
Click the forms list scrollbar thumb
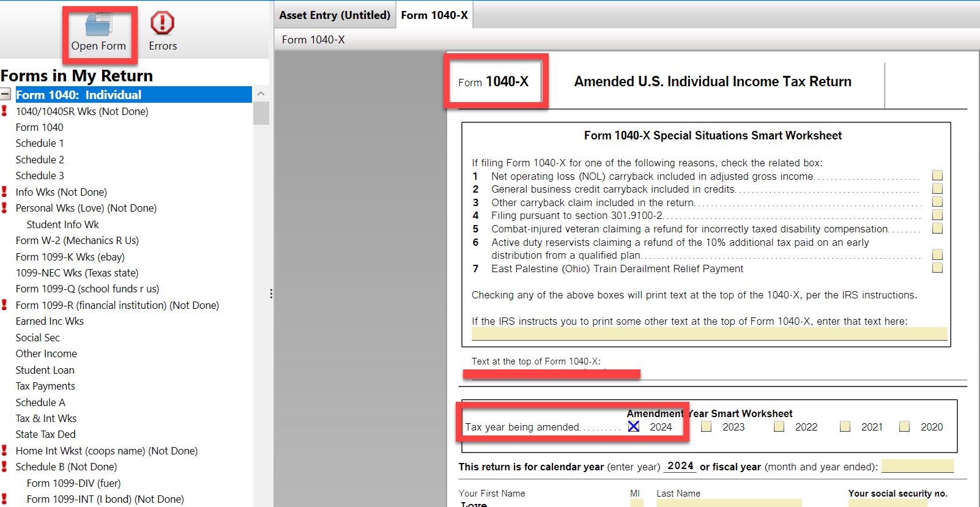(261, 113)
